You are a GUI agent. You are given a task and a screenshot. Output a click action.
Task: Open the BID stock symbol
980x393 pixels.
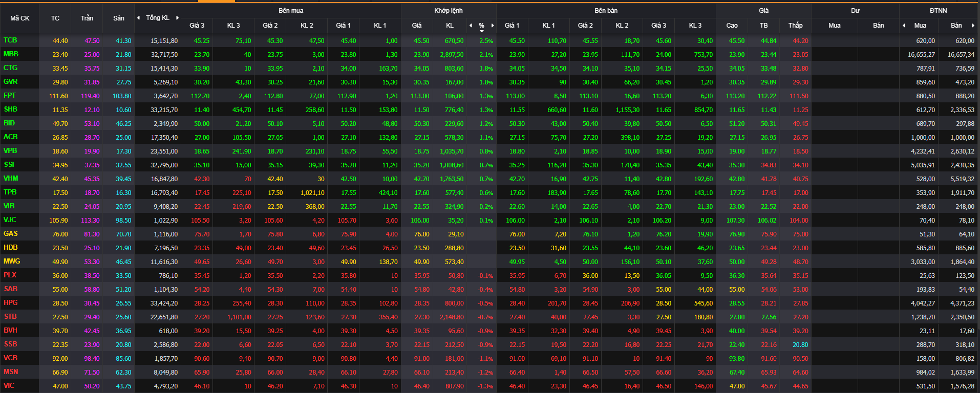coord(9,123)
